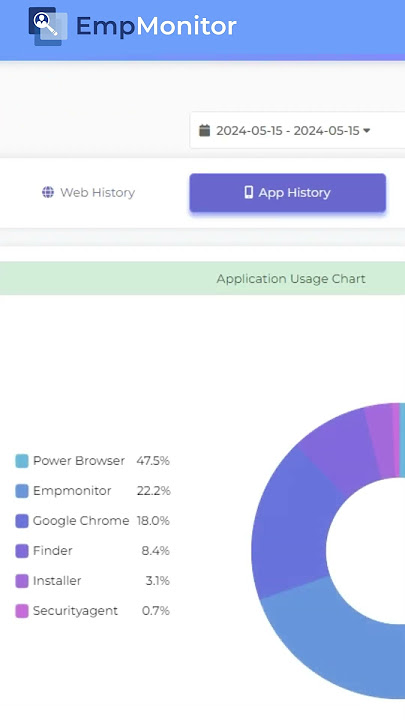
Task: Click the globe icon beside Web History
Action: [48, 192]
